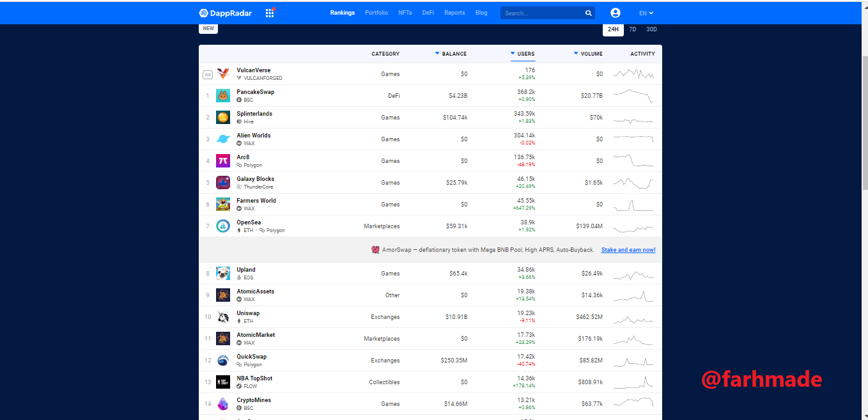The height and width of the screenshot is (420, 868).
Task: Click the Farmers World activity sparkline
Action: 633,205
